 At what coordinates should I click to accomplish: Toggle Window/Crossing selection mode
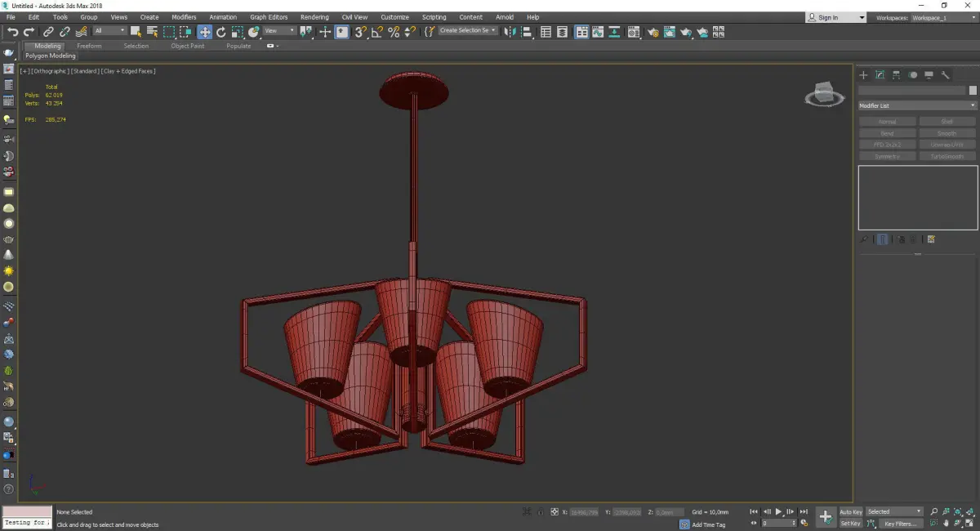point(186,32)
